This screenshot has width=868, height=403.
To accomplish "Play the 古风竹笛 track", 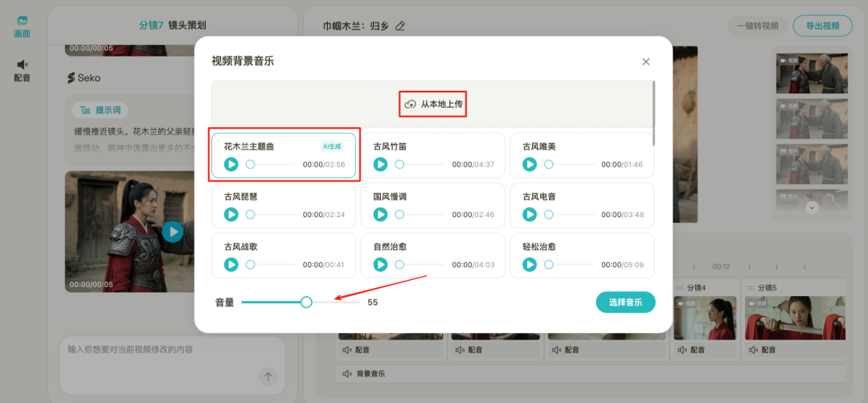I will click(x=380, y=165).
